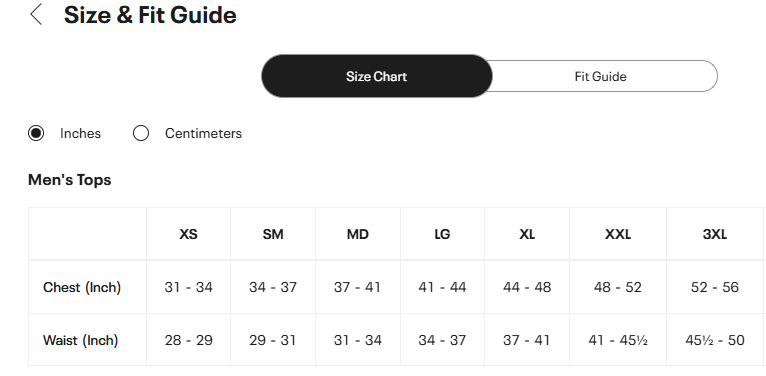Click the Chest (Inch) row label

[82, 287]
